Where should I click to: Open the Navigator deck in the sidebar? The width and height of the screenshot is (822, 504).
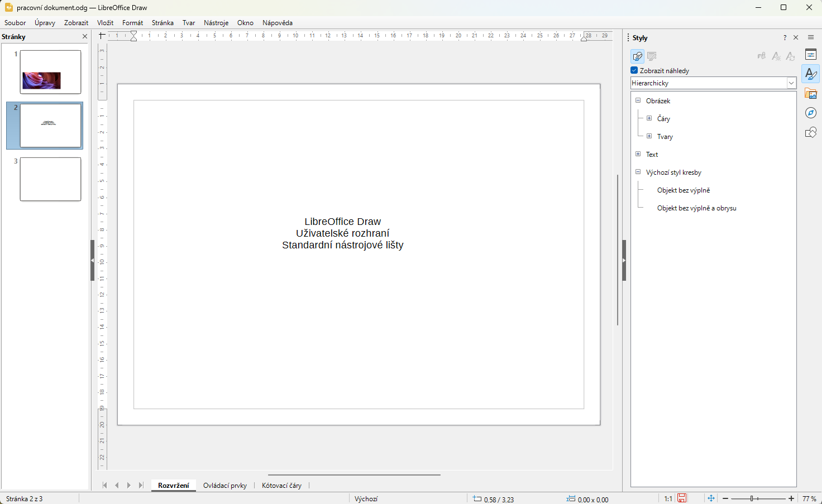(811, 113)
